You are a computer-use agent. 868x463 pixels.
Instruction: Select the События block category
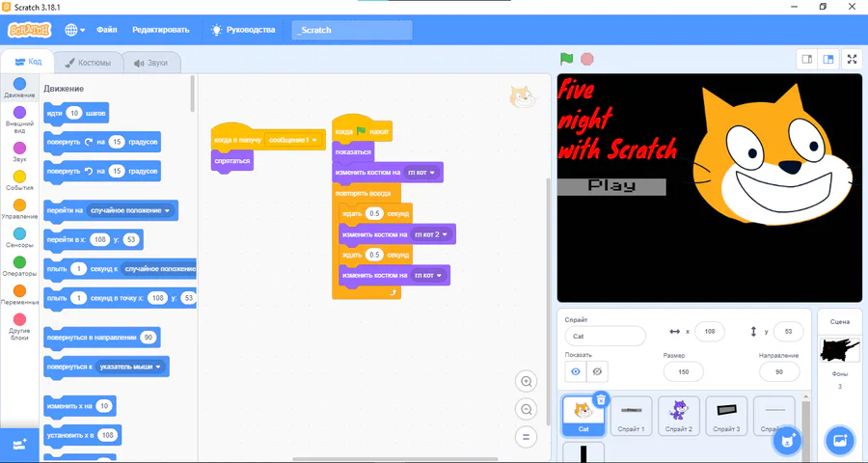[x=19, y=180]
